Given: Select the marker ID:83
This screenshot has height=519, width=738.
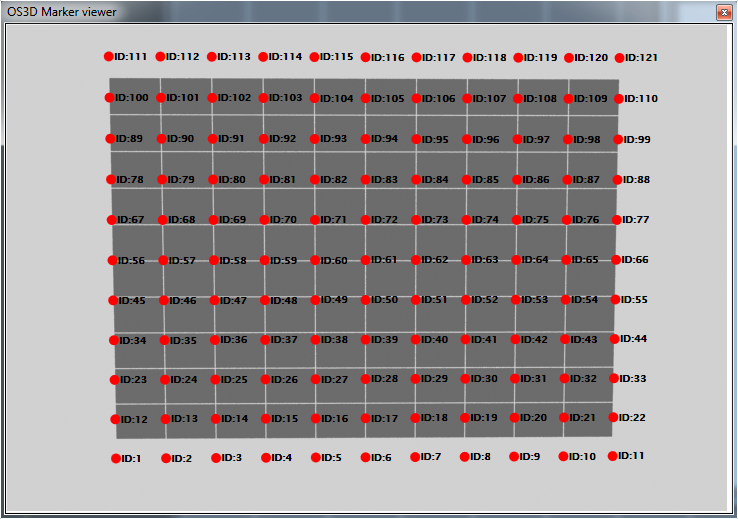Looking at the screenshot, I should (x=365, y=180).
